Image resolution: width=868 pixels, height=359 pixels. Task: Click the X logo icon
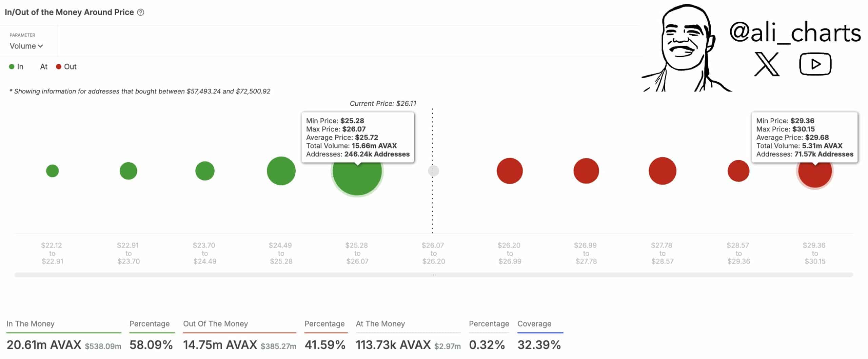pyautogui.click(x=766, y=64)
